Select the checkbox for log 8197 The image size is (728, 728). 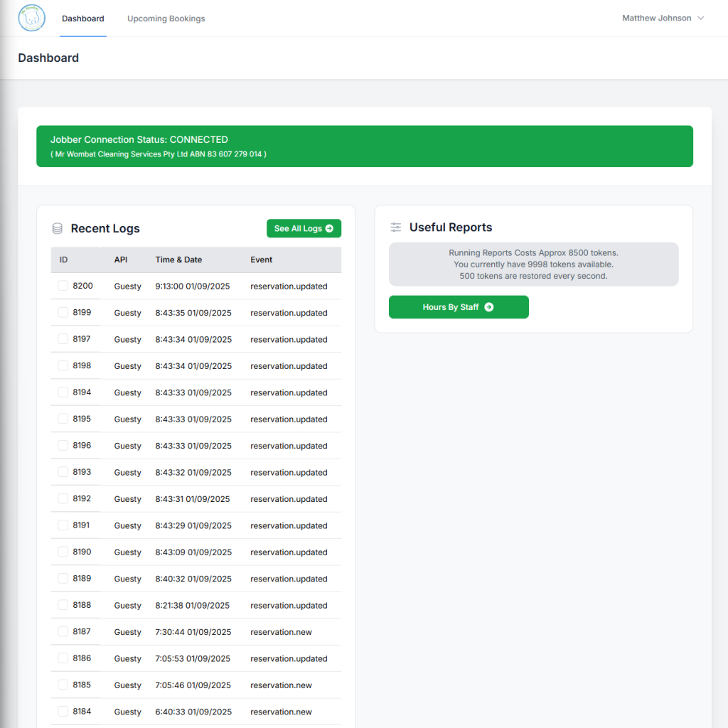[x=63, y=339]
